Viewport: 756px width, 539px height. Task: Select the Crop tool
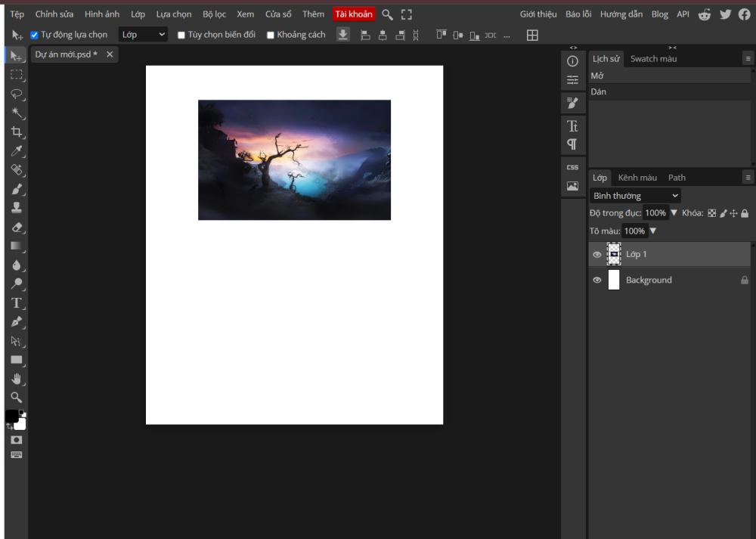pos(16,132)
